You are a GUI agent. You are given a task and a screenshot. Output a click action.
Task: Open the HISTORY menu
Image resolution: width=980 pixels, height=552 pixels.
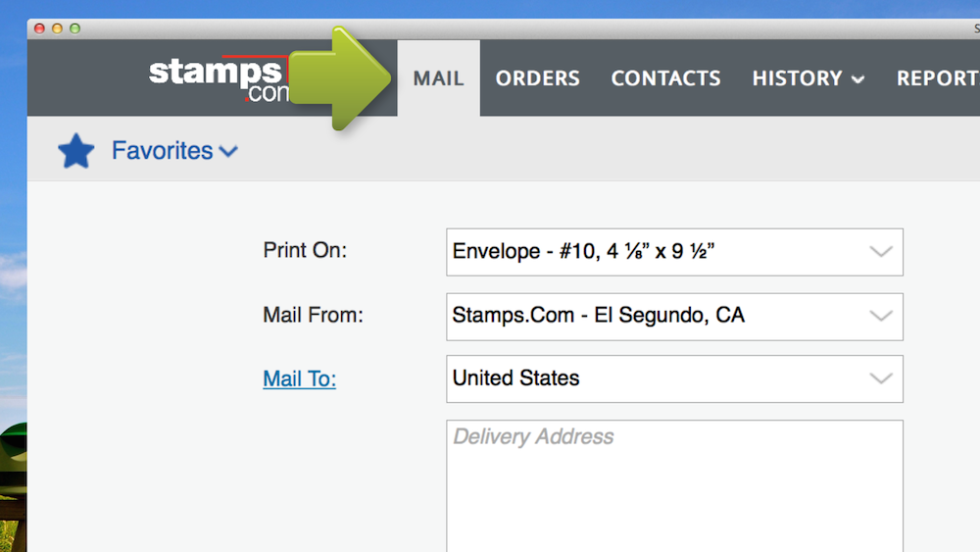pos(797,78)
